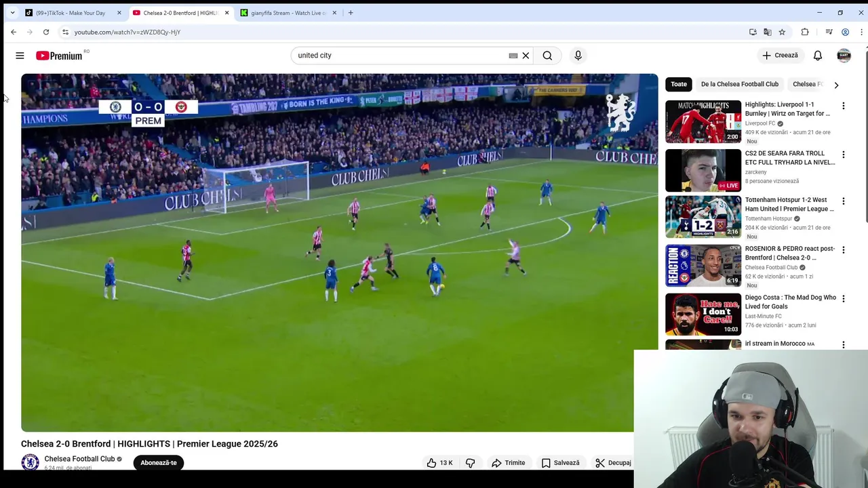Open Chrome three-dot menu
This screenshot has width=868, height=488.
point(861,32)
